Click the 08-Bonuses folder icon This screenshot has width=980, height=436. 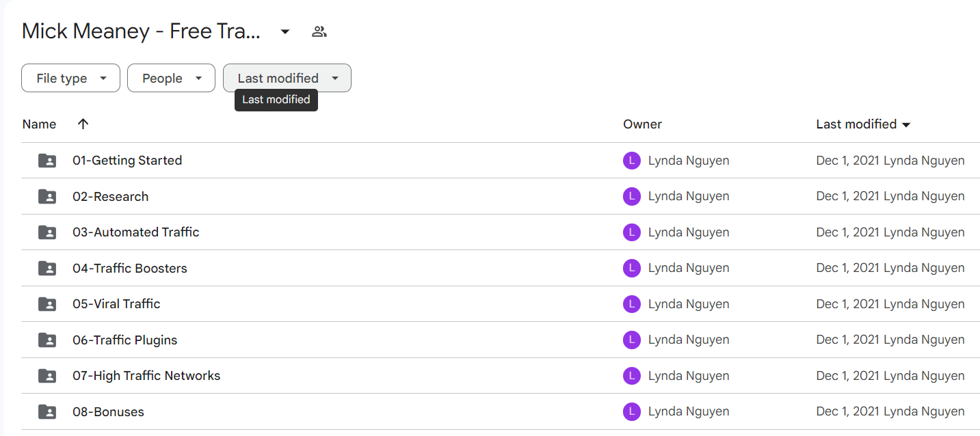point(47,412)
